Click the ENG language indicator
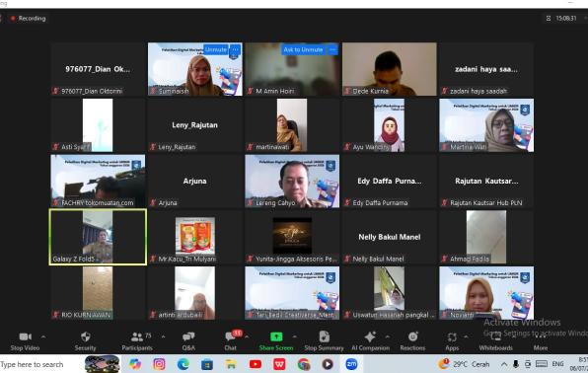The image size is (588, 373). pos(557,363)
